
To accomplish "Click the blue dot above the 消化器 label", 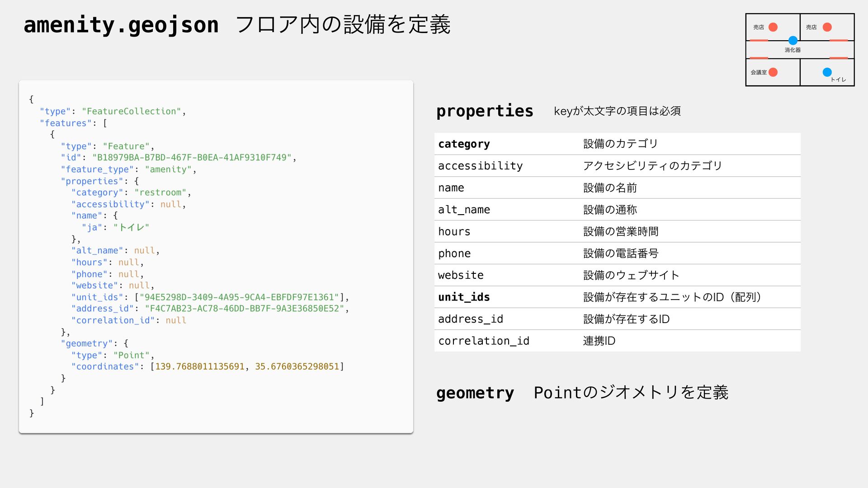I will (x=793, y=40).
